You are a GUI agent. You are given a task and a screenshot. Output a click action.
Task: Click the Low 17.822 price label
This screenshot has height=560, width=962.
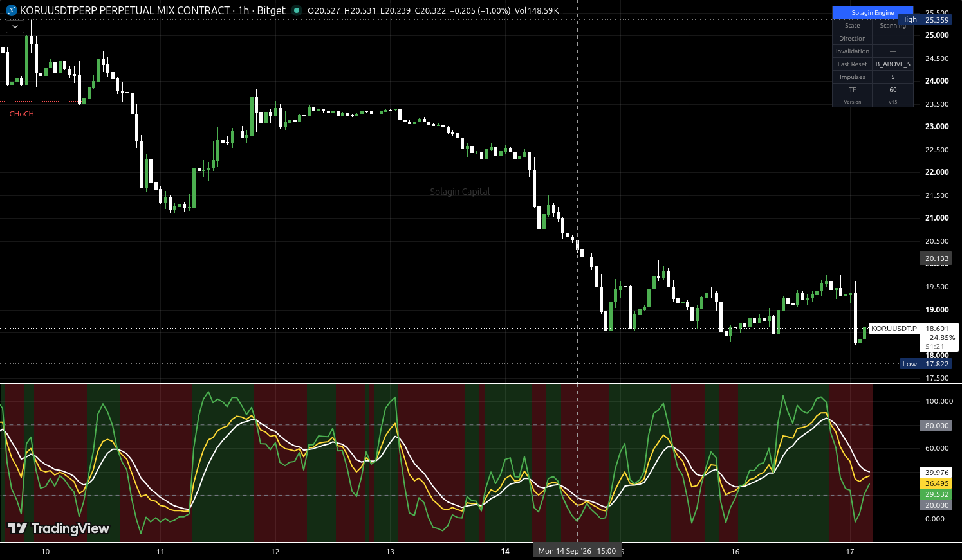click(x=926, y=364)
